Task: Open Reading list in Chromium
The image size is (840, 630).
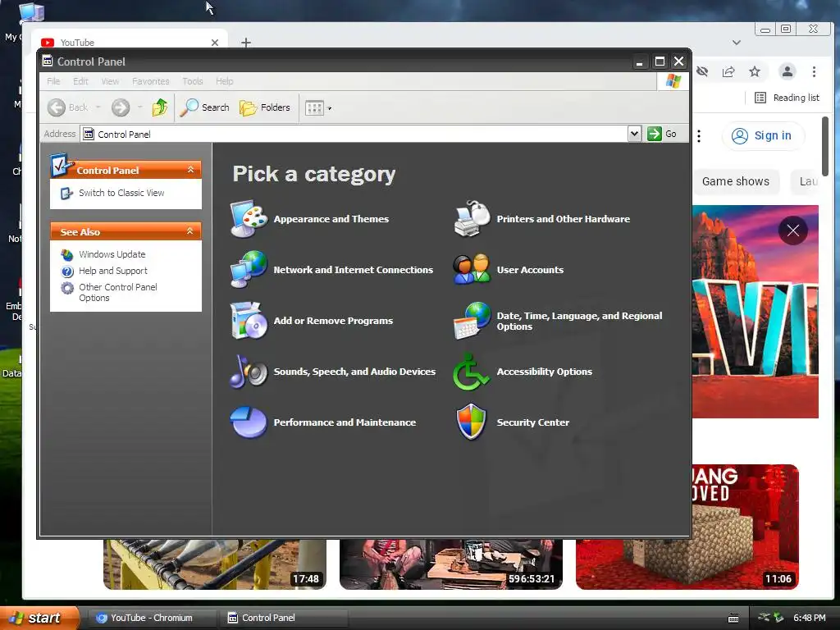Action: 787,98
